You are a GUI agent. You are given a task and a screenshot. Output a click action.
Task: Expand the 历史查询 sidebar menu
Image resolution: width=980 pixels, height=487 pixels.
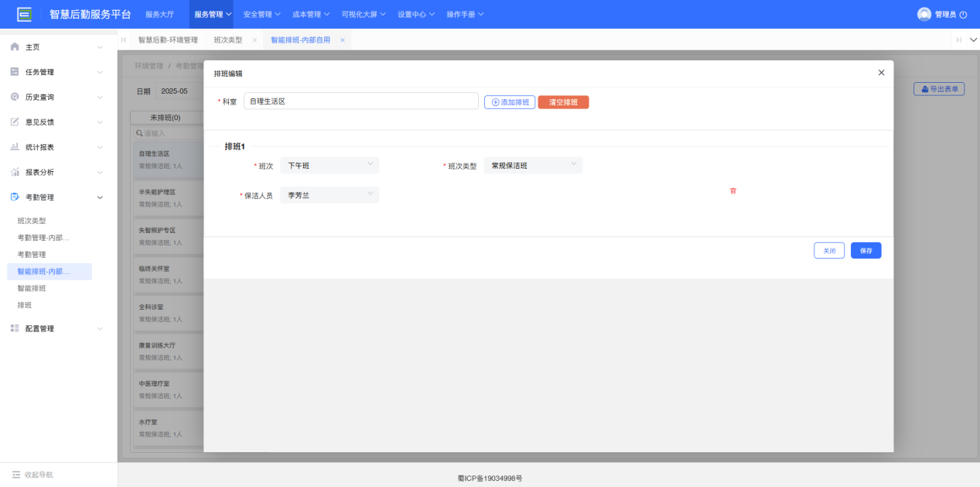pyautogui.click(x=100, y=97)
